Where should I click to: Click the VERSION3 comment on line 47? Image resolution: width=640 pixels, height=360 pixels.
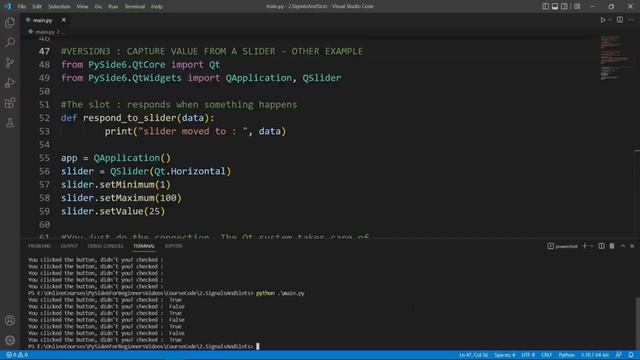212,51
